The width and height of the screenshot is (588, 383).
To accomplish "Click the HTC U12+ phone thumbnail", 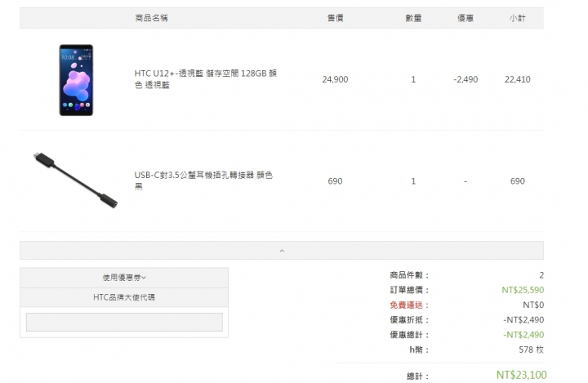I will point(76,80).
